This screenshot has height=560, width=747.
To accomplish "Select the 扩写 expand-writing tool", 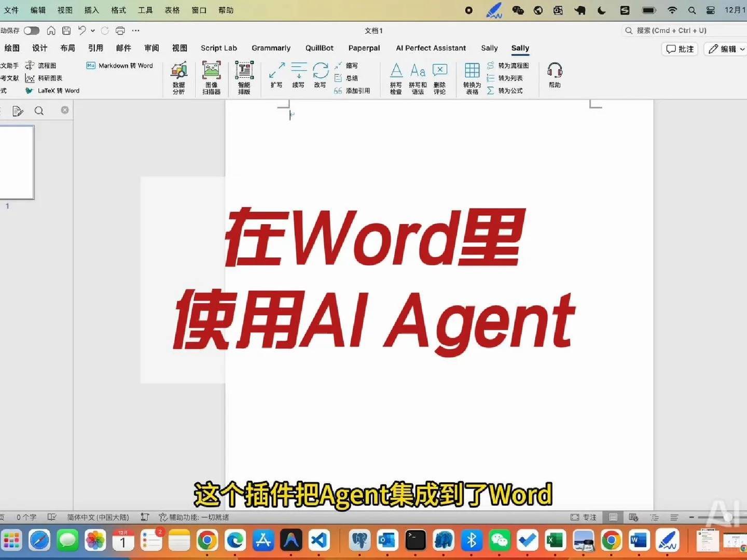I will point(276,77).
